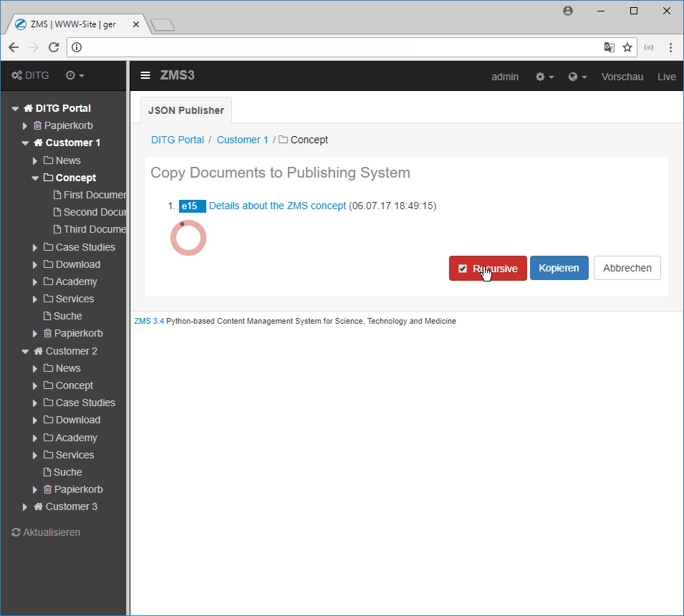Screen dimensions: 684x616
Task: Close the ZMS browser tab
Action: coord(136,24)
